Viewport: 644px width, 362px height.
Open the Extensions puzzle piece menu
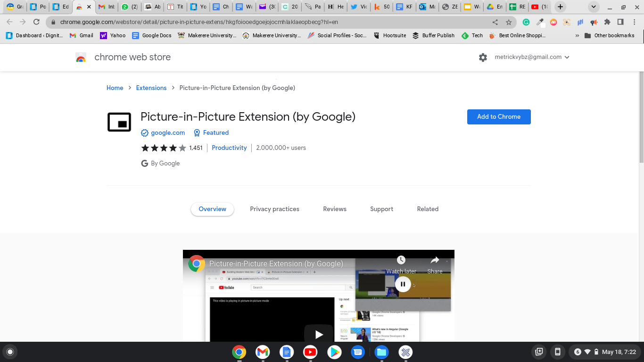click(607, 22)
